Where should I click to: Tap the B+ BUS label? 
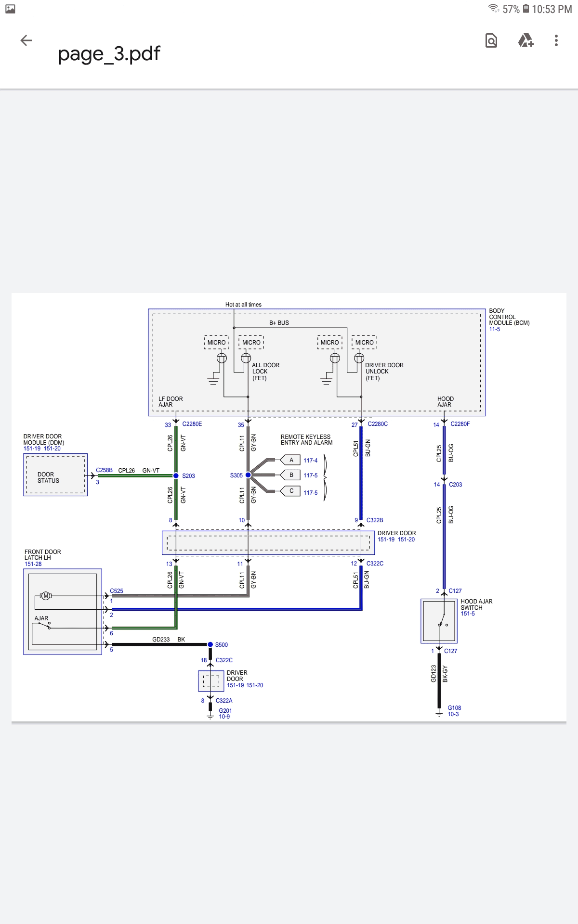point(279,323)
